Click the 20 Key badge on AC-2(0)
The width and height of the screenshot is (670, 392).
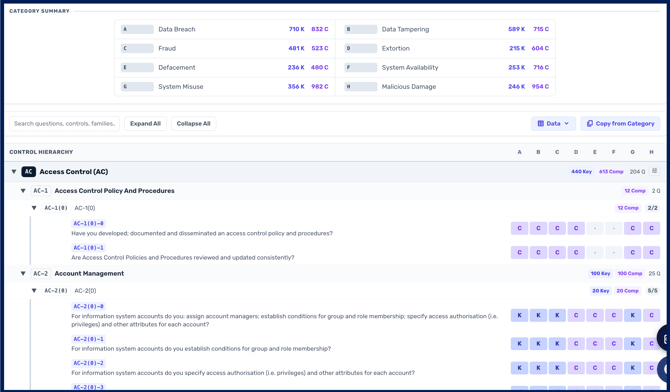(x=600, y=291)
